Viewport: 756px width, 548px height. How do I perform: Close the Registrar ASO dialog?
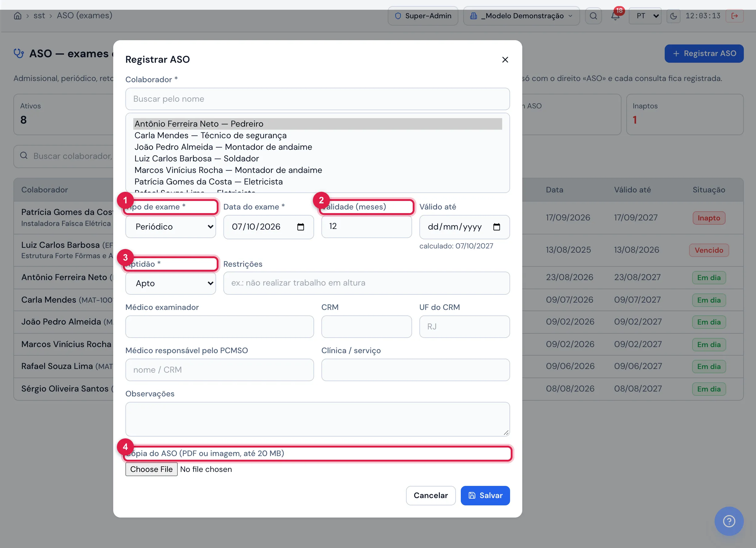click(x=505, y=59)
